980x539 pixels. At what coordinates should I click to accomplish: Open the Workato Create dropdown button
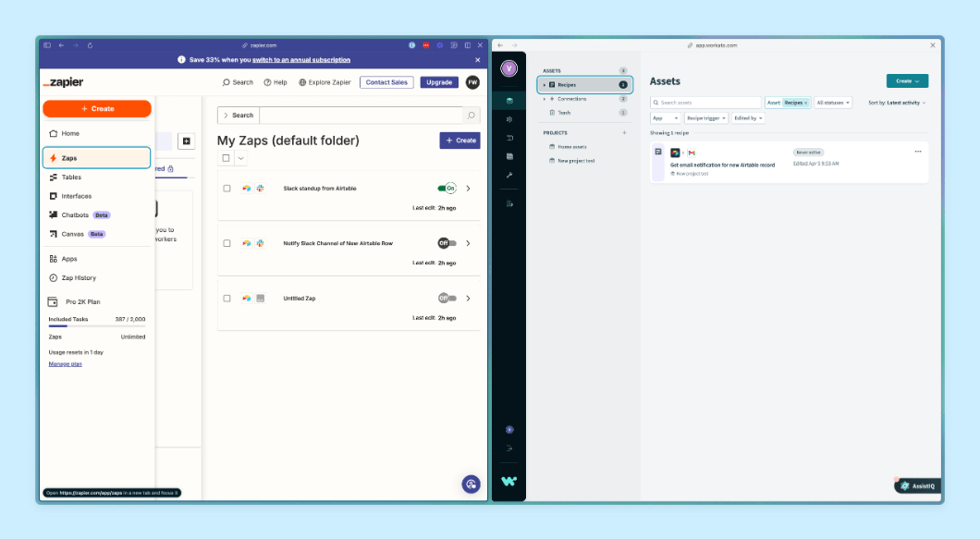coord(907,81)
